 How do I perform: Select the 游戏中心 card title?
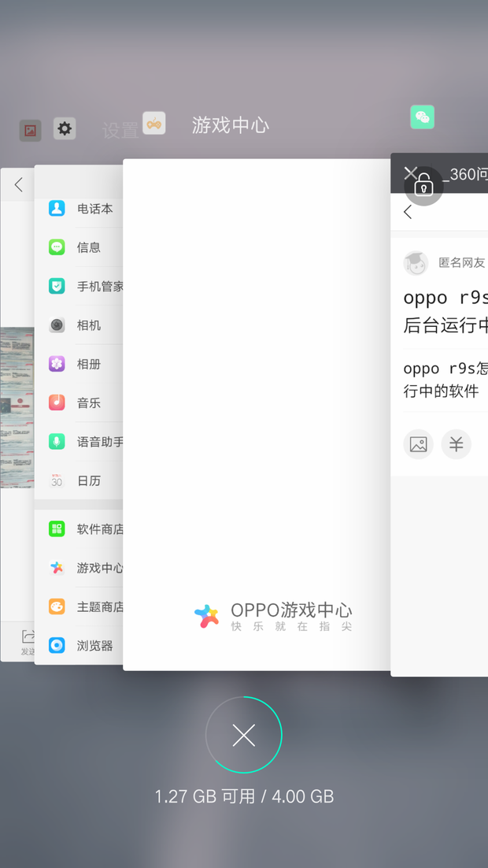pos(231,126)
